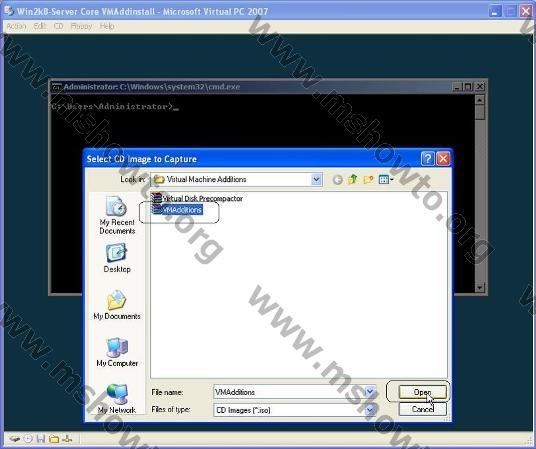Go back using the dialog back arrow
This screenshot has height=449, width=536.
click(337, 180)
